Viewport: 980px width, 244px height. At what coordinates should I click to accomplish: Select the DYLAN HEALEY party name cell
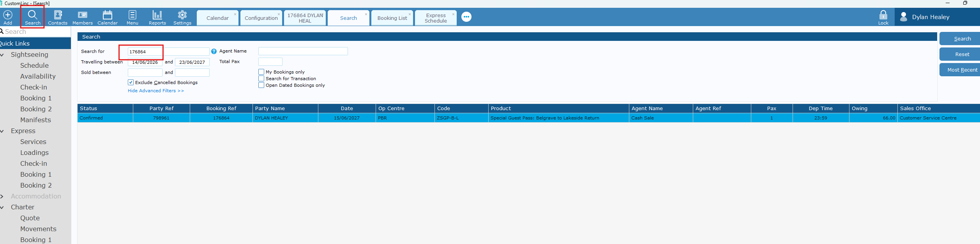285,118
